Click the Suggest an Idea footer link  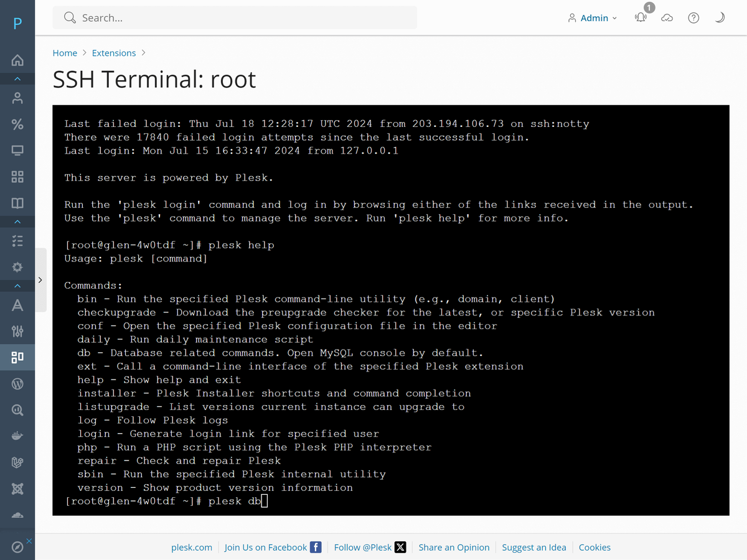click(x=533, y=548)
